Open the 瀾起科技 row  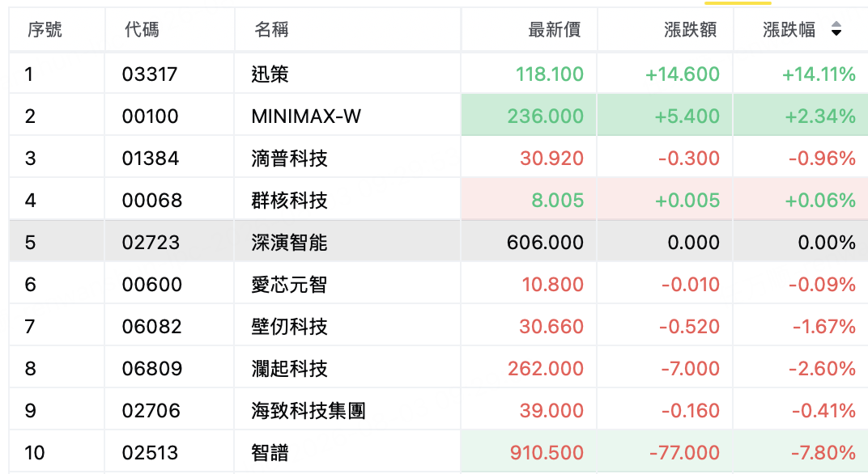(x=438, y=368)
